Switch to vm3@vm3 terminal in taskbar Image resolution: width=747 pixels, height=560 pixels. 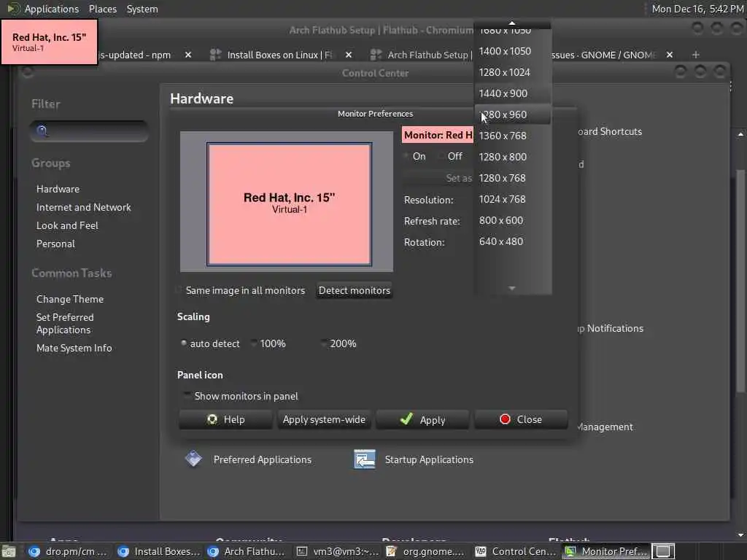tap(337, 551)
